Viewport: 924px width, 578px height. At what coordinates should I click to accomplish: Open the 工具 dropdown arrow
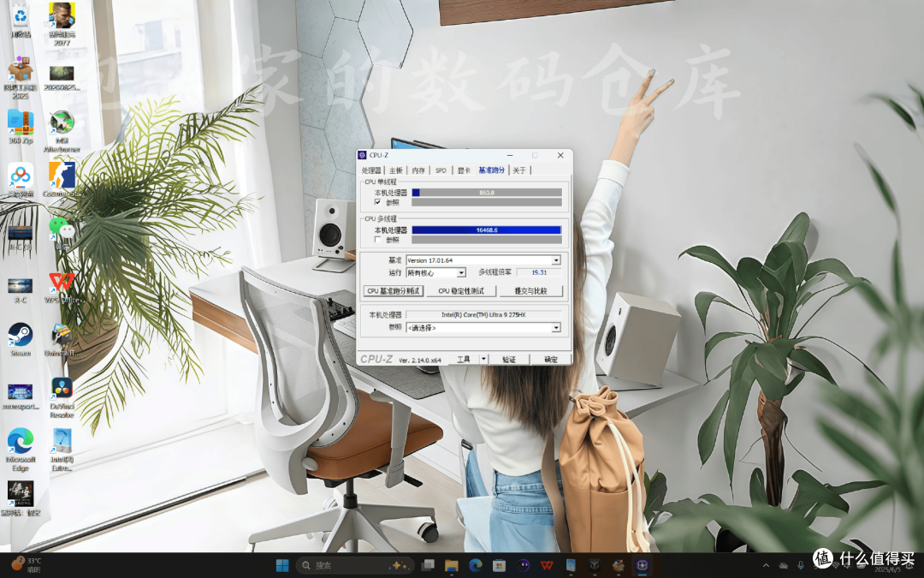[x=483, y=359]
